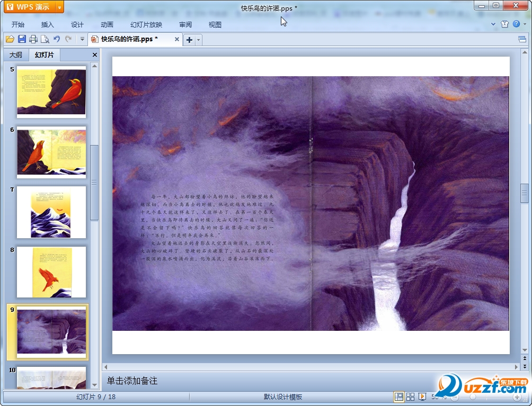The width and height of the screenshot is (532, 406).
Task: Expand the WPS 演示 dropdown arrow
Action: pos(59,7)
